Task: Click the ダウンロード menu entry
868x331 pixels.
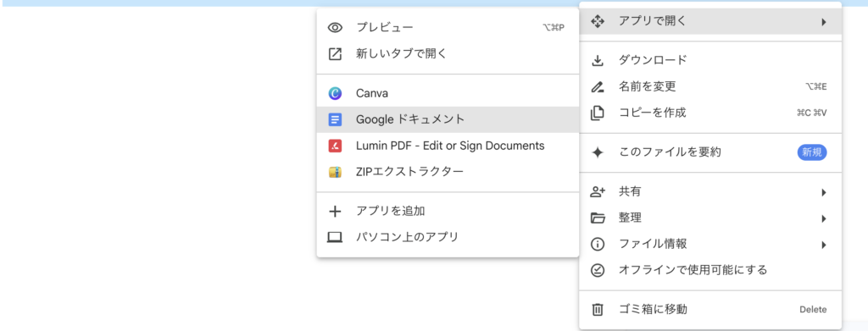Action: (710, 60)
